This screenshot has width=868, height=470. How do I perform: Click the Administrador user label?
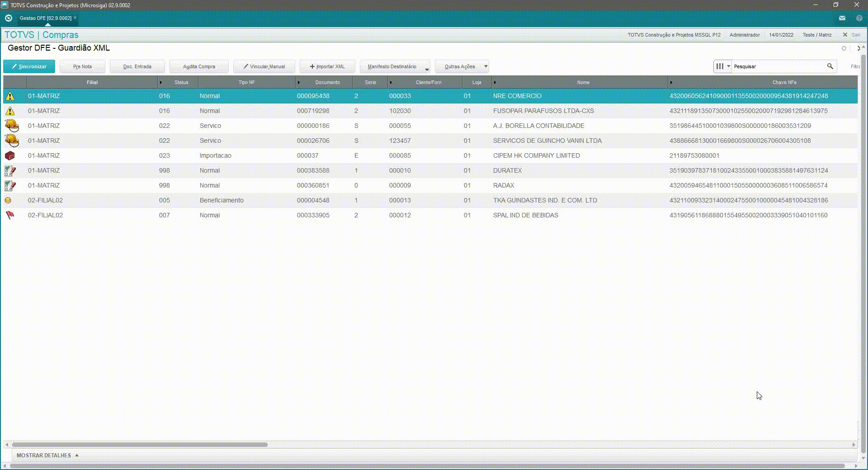[x=745, y=35]
